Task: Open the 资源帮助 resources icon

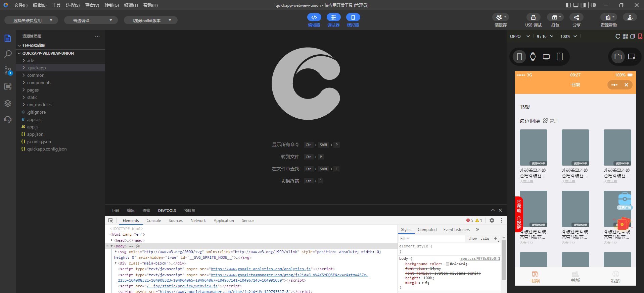Action: (608, 17)
